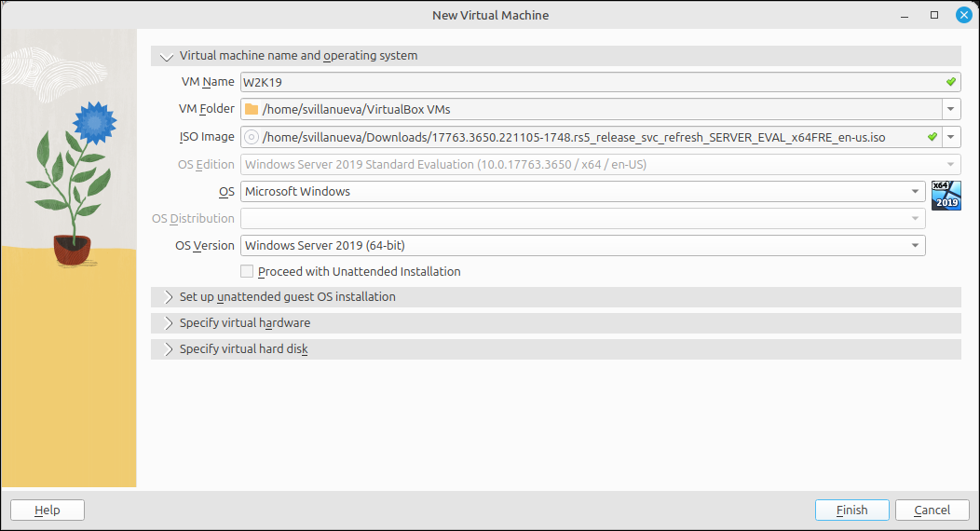Maximize the New Virtual Machine window
Screen dimensions: 980x531
point(934,15)
